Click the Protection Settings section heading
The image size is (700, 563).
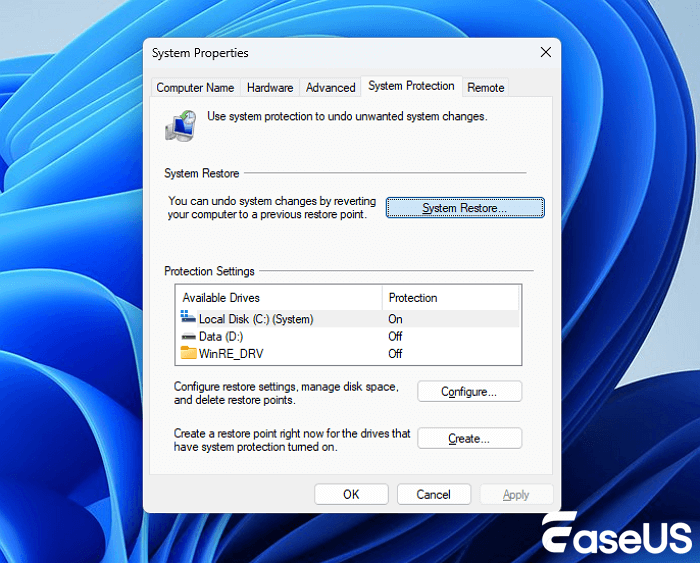(x=209, y=271)
